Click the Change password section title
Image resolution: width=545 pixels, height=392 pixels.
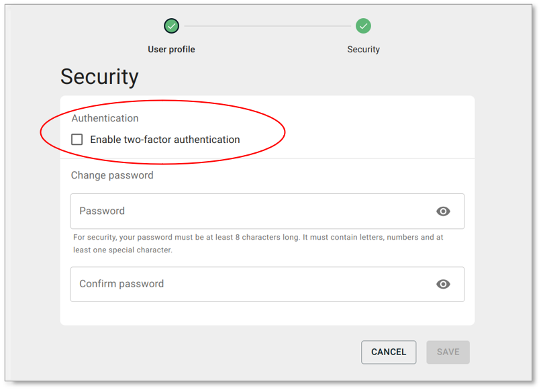coord(112,175)
